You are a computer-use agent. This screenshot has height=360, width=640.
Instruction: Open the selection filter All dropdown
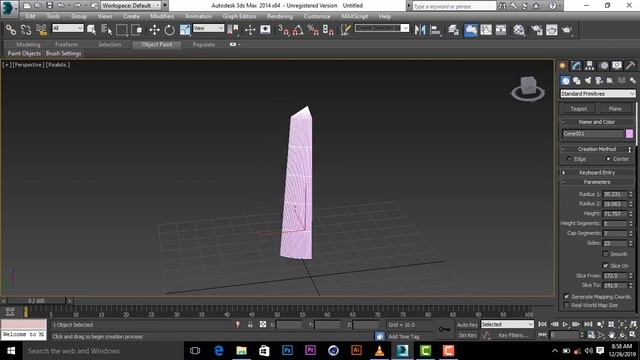[68, 28]
